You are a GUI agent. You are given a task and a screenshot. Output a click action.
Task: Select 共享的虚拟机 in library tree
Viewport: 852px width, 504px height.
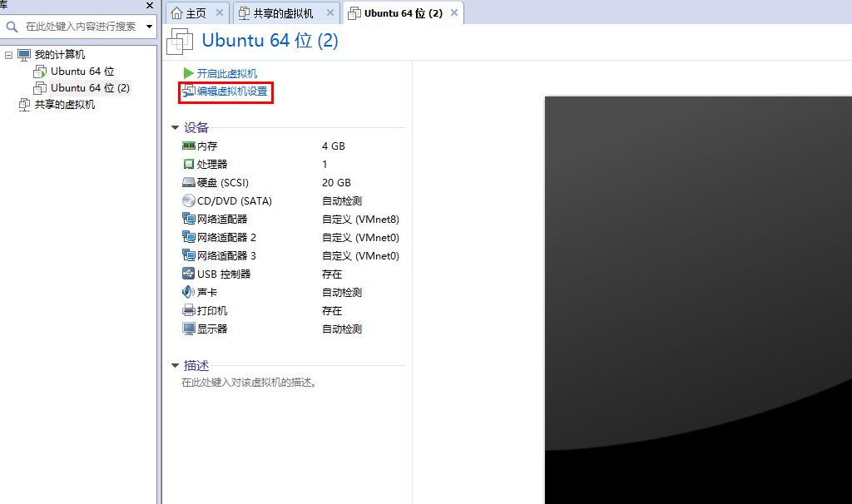pos(65,105)
